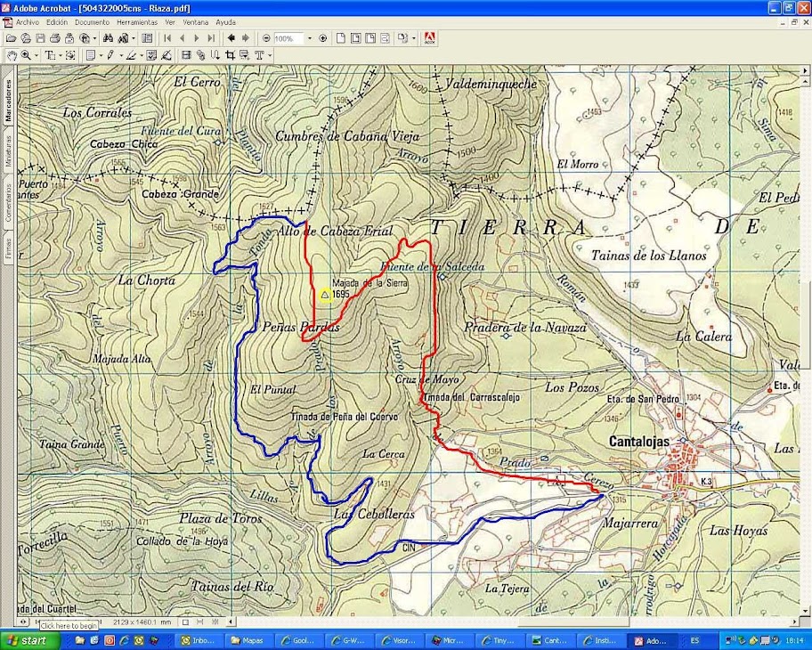
Task: Click the reflow page icon
Action: 385,38
